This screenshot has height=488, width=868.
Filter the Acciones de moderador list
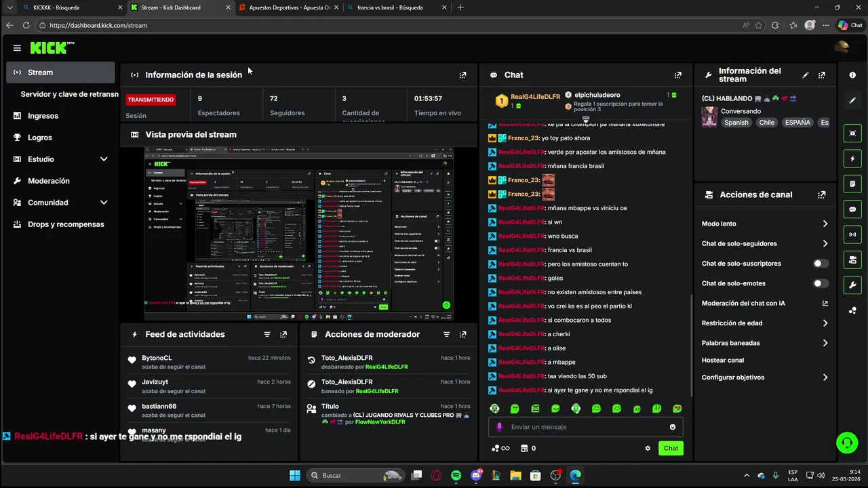pos(446,335)
